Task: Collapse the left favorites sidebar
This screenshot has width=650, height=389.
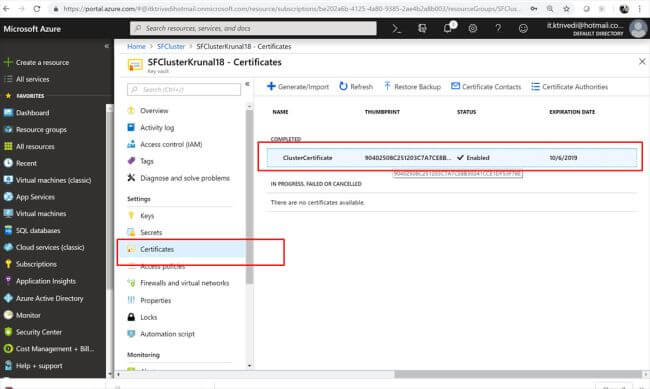Action: (107, 46)
